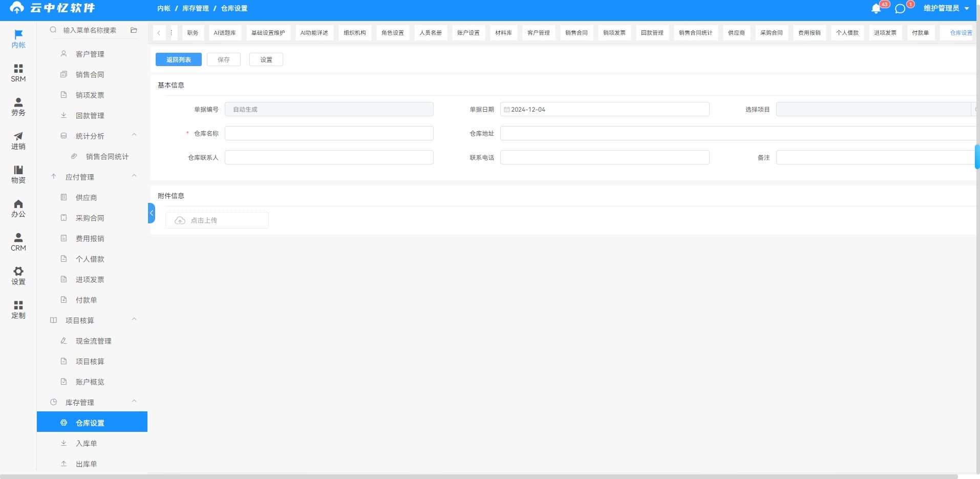Open the 劳务 module in sidebar

[18, 107]
